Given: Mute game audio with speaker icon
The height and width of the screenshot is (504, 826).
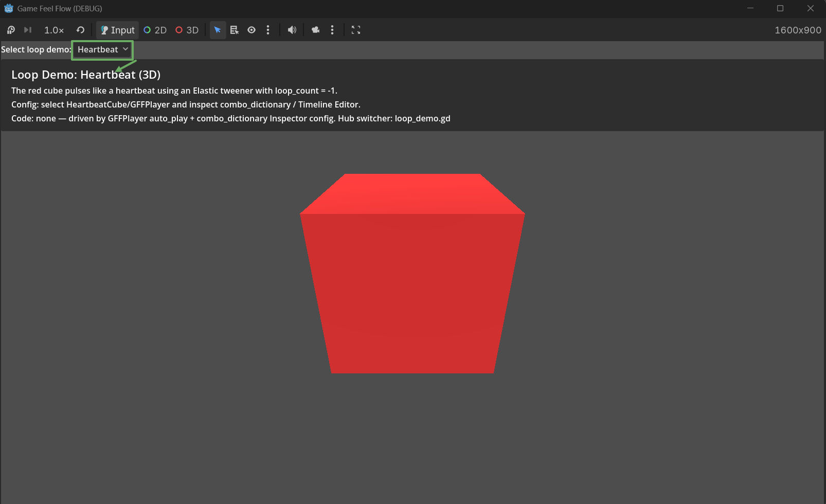Looking at the screenshot, I should pyautogui.click(x=292, y=30).
